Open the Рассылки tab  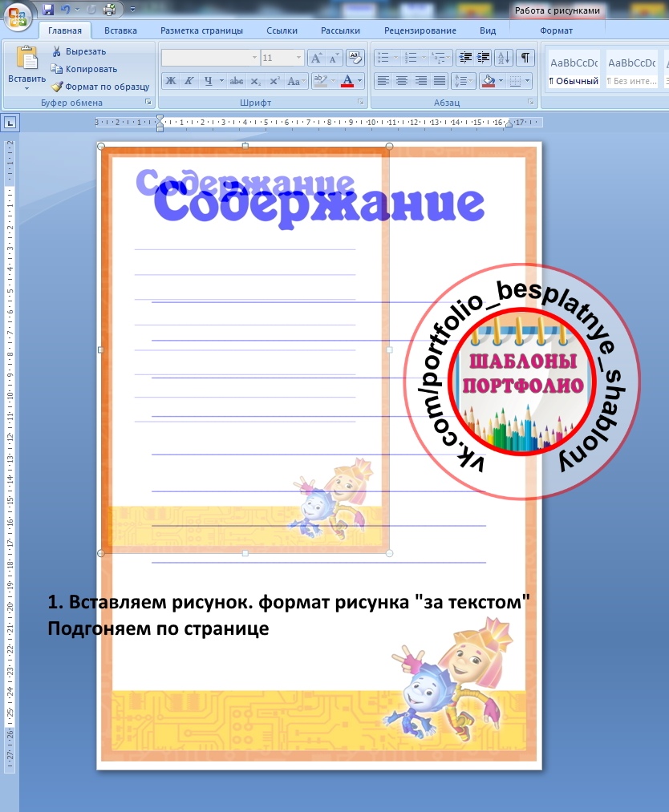coord(340,30)
